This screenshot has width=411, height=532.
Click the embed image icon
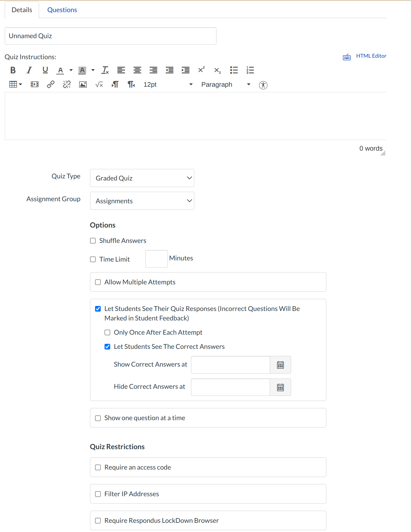83,85
